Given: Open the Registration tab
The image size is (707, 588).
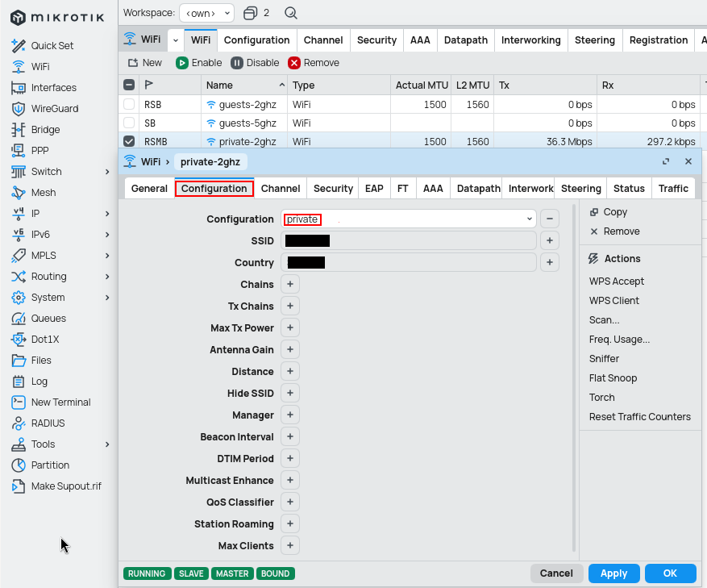Looking at the screenshot, I should 659,40.
